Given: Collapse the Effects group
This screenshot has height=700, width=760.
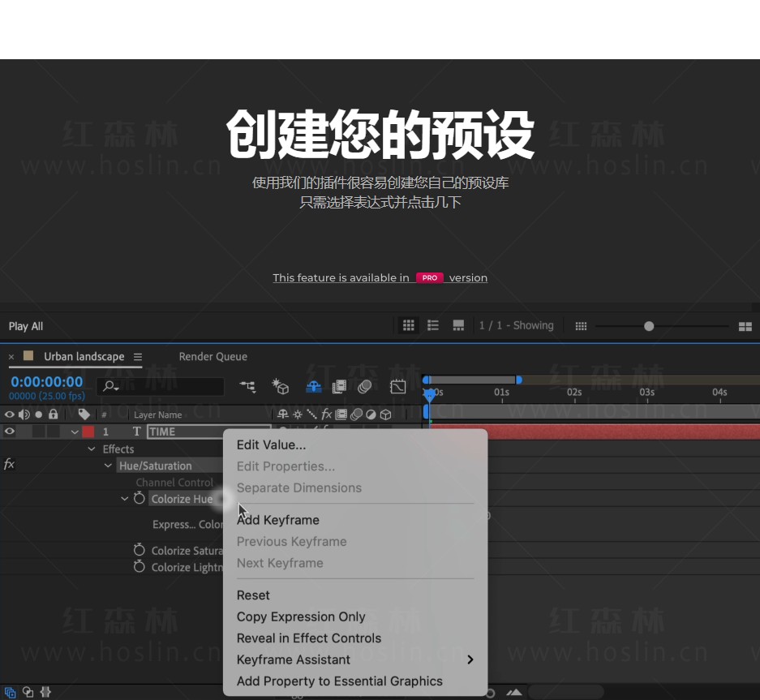Looking at the screenshot, I should [x=92, y=449].
